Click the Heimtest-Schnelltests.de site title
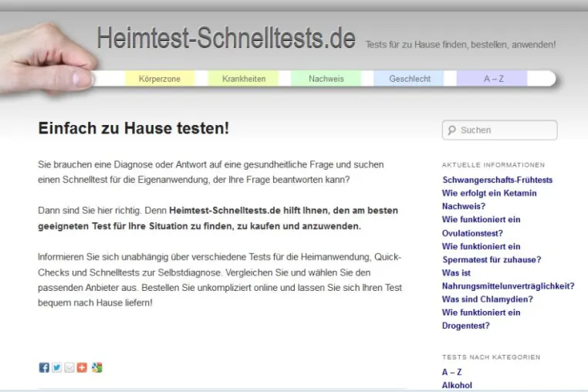Viewport: 588px width, 392px height. coord(226,38)
